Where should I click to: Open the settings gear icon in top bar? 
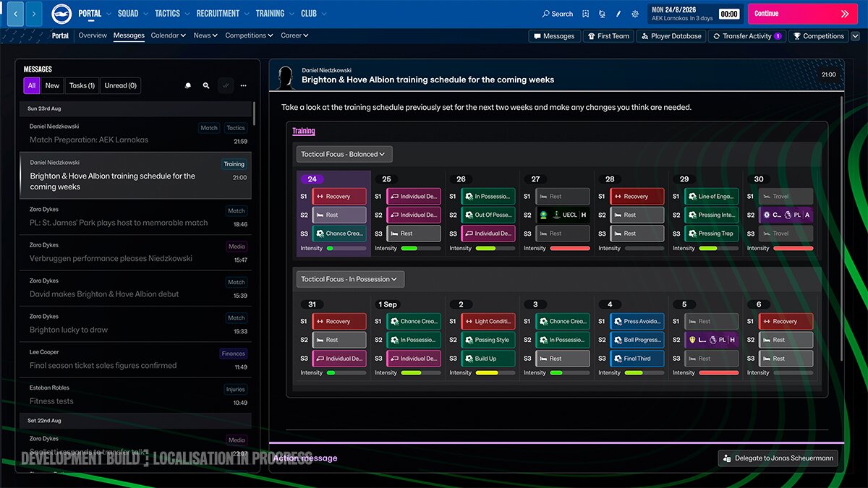(x=635, y=14)
